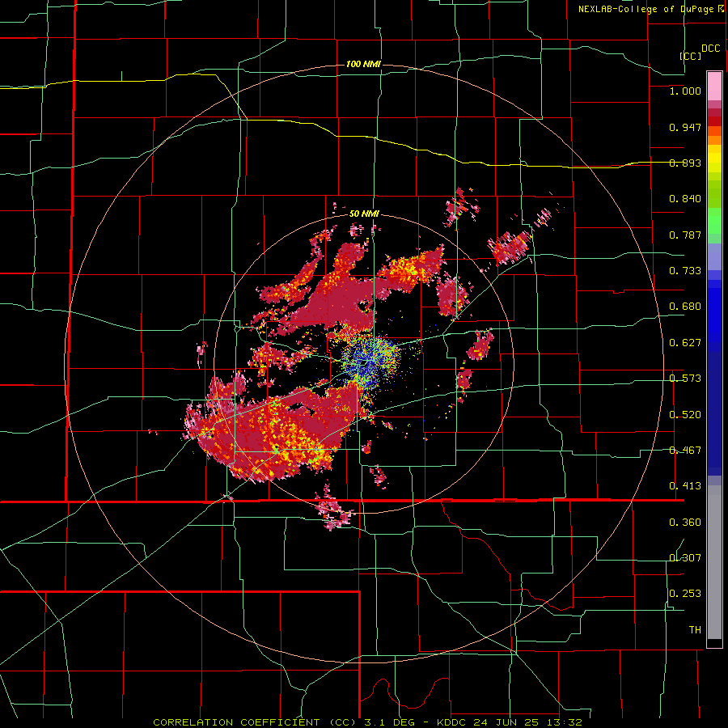Select the 1.000 legend value
Screen dimensions: 728x728
pos(685,91)
